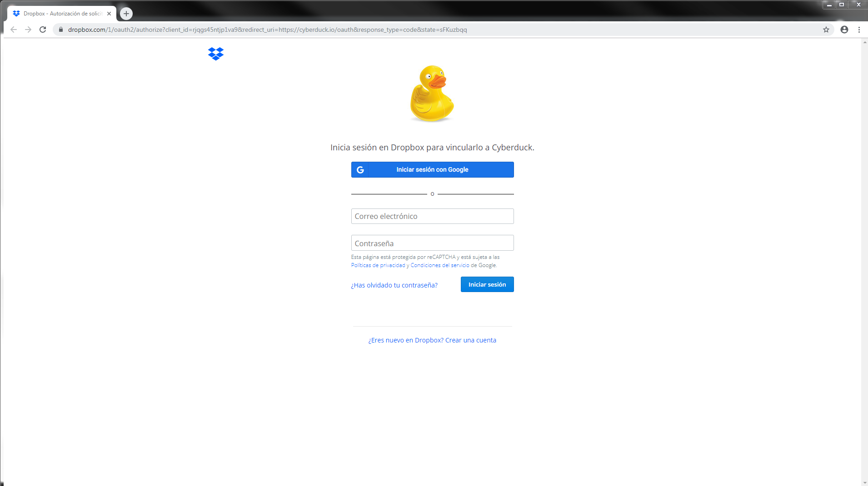Click the Dropbox logo icon
The height and width of the screenshot is (486, 868).
(x=216, y=54)
